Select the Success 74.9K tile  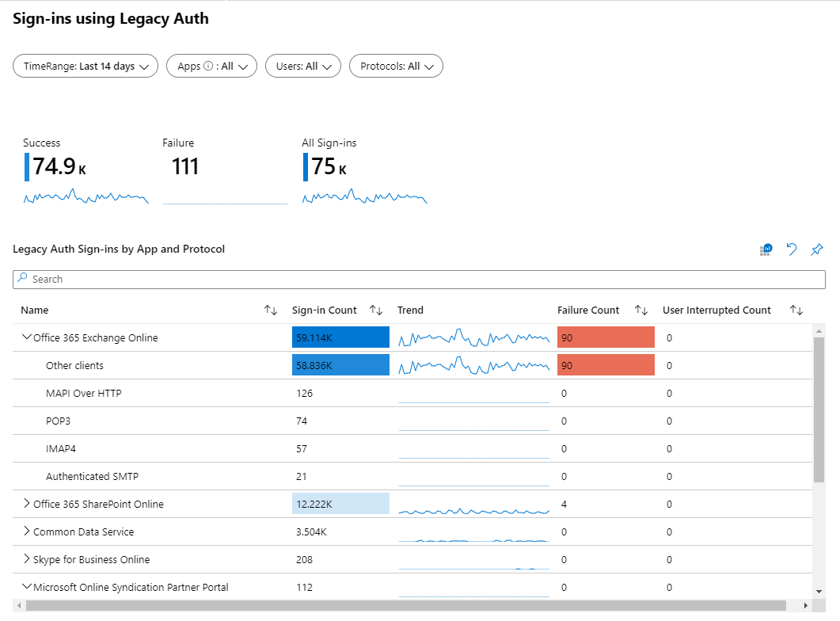pyautogui.click(x=86, y=170)
